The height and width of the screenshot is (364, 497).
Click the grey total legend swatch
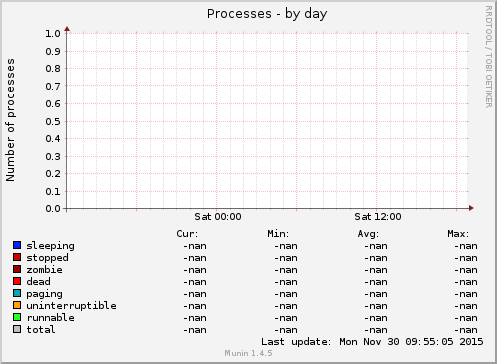click(x=17, y=329)
